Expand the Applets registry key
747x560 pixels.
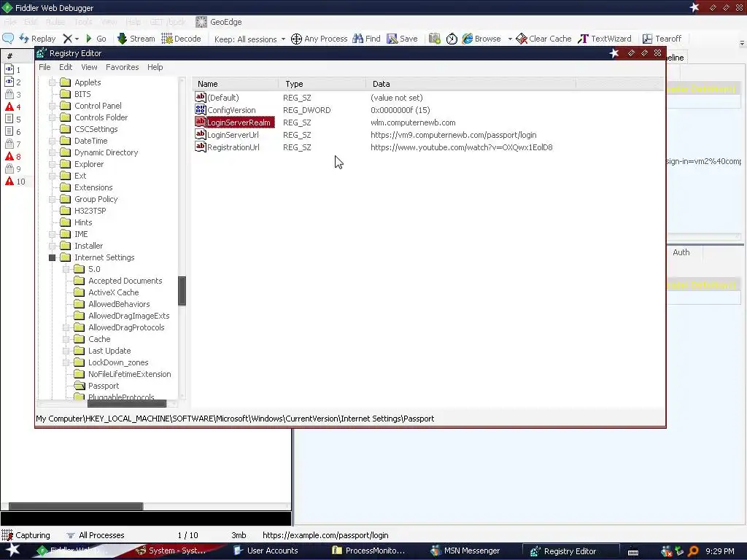[53, 82]
